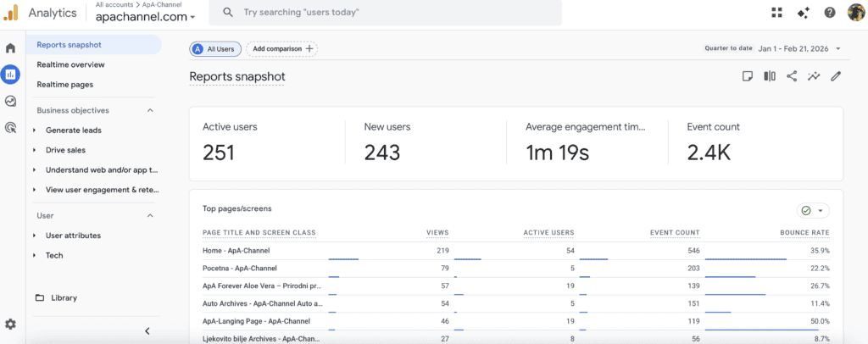
Task: Click the All Users 'A' badge
Action: click(198, 48)
